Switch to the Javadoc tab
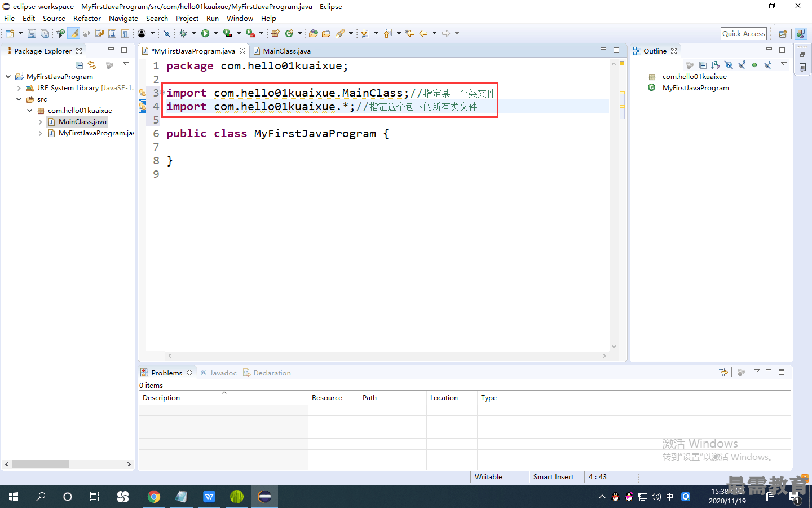The image size is (812, 508). tap(219, 373)
